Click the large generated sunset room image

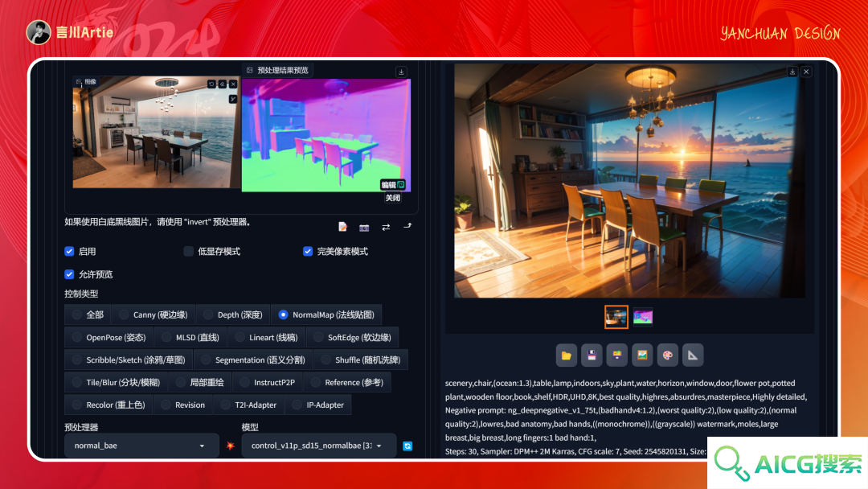[x=630, y=180]
